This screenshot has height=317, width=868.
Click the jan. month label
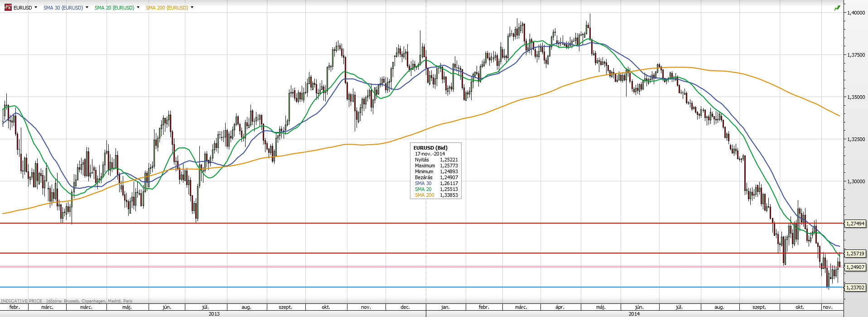tap(445, 307)
